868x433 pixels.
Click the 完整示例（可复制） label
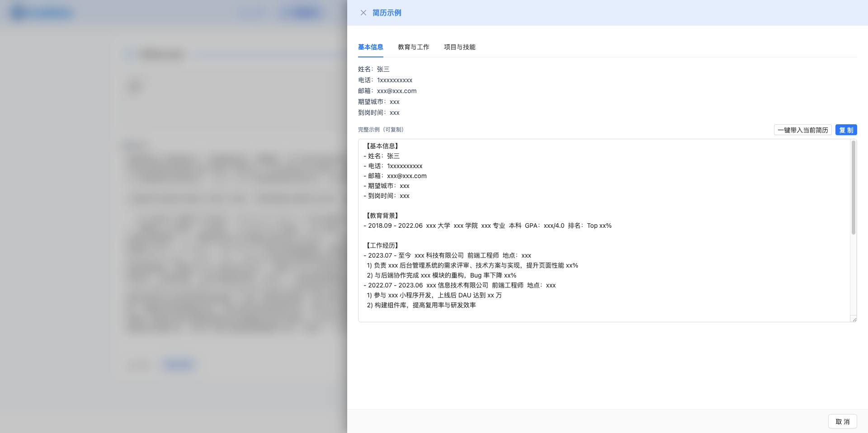pos(380,129)
